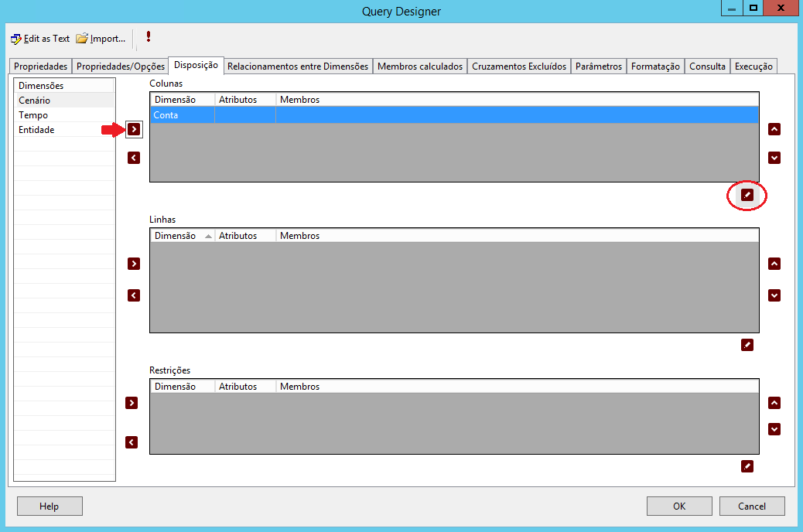Click Dimensão column header in Restrições grid
This screenshot has height=532, width=803.
[183, 387]
